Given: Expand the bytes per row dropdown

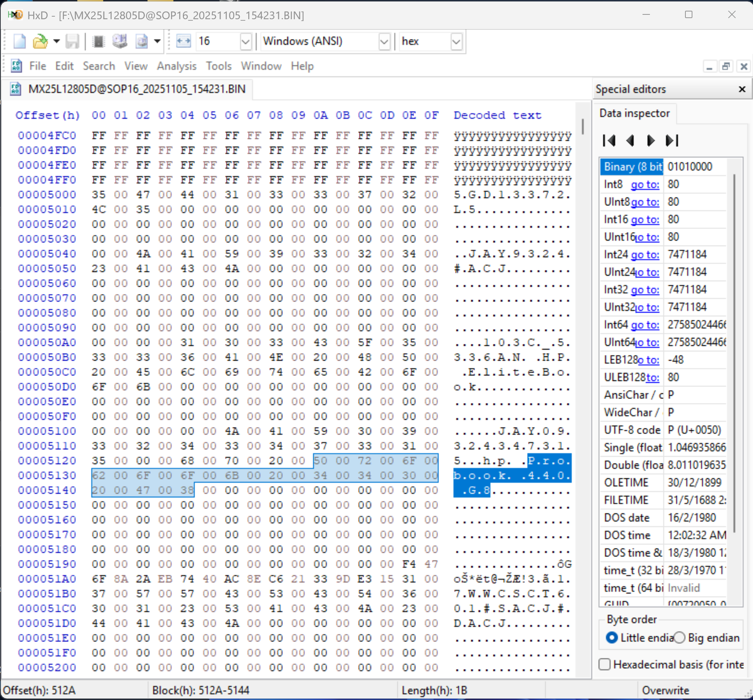Looking at the screenshot, I should click(245, 41).
